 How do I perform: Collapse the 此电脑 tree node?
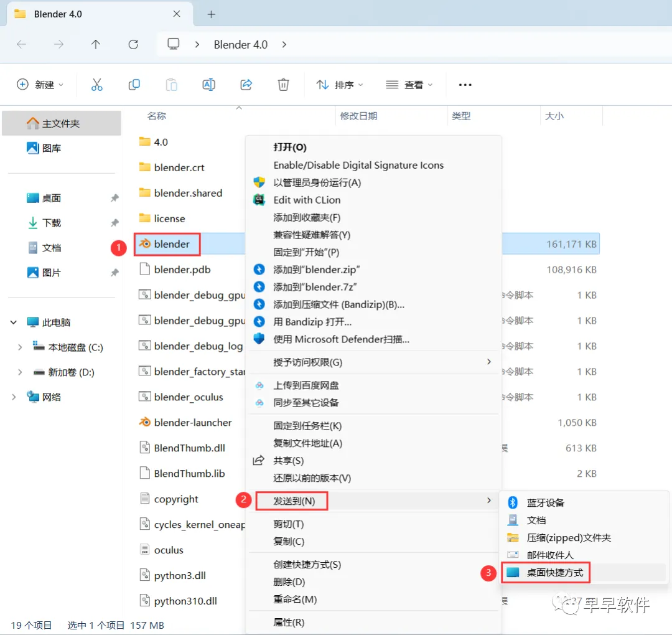(x=14, y=322)
